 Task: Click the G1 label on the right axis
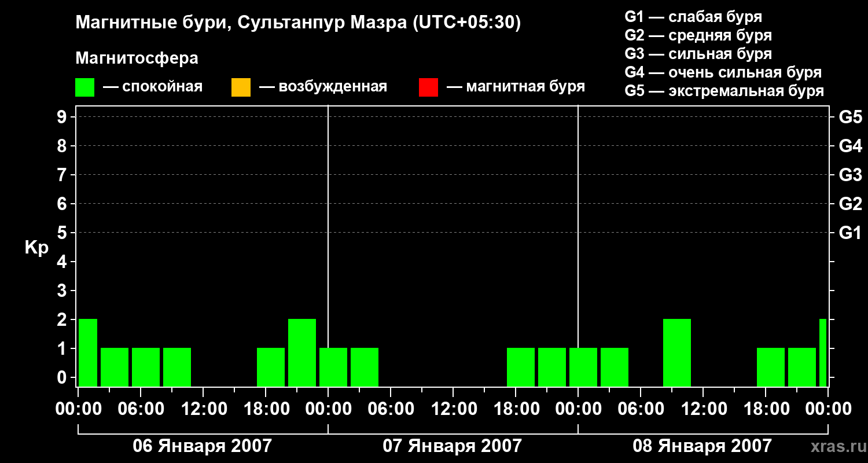[851, 233]
